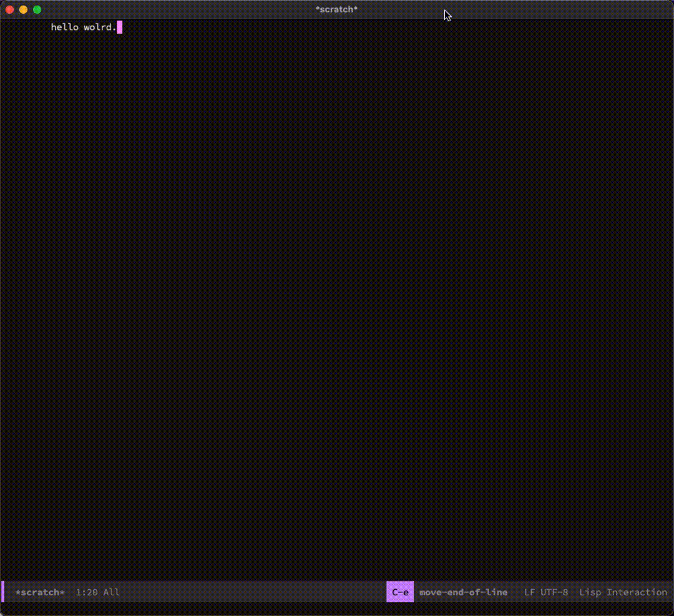Click the green zoom window button

tap(37, 9)
